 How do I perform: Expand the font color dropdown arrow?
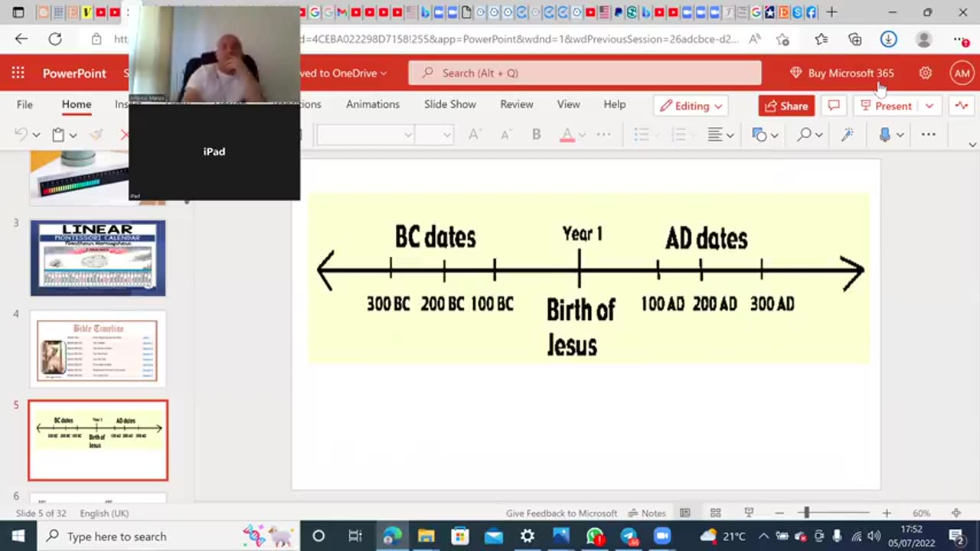tap(582, 135)
